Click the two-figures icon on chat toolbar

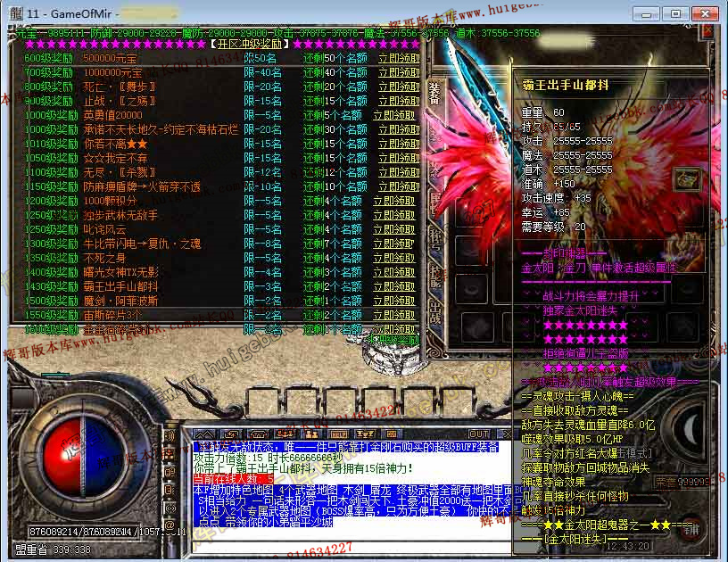coord(311,434)
